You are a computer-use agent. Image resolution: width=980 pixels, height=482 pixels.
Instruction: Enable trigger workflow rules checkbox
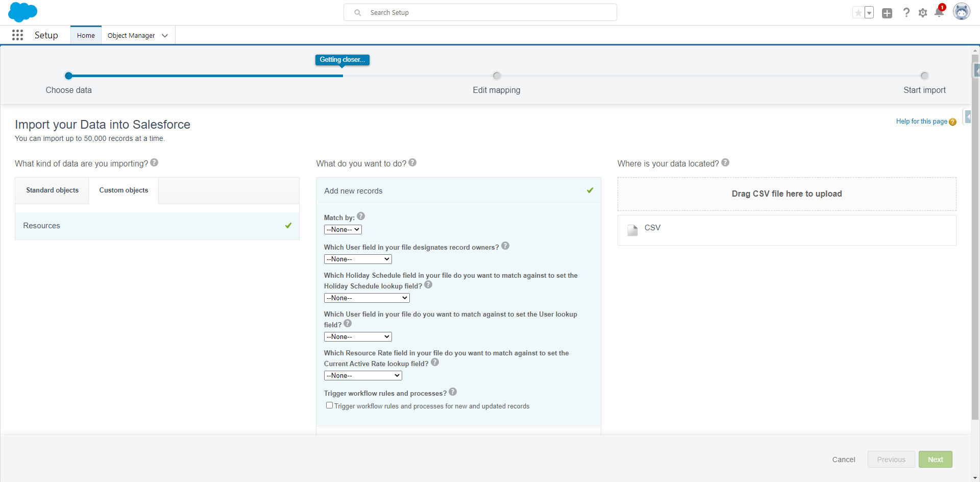(x=330, y=405)
